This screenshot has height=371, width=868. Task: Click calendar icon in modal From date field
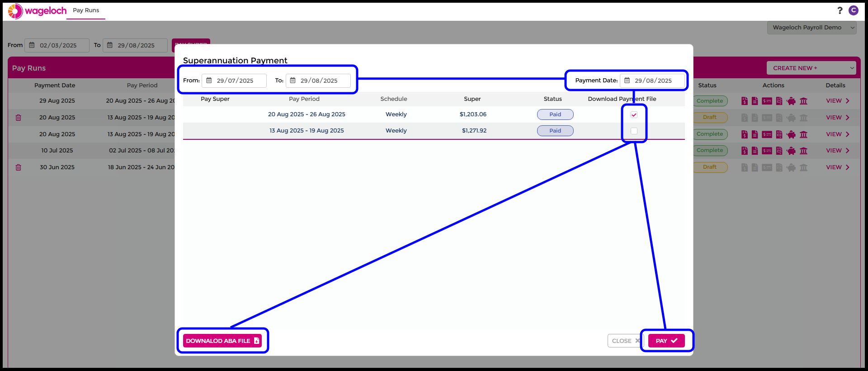(x=209, y=81)
